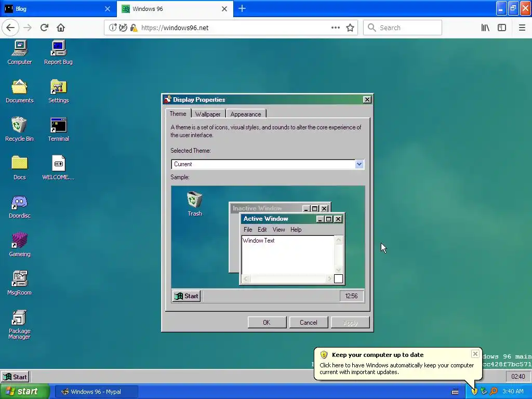Screen dimensions: 532x399
Task: Bookmark this page with the star
Action: click(x=350, y=28)
